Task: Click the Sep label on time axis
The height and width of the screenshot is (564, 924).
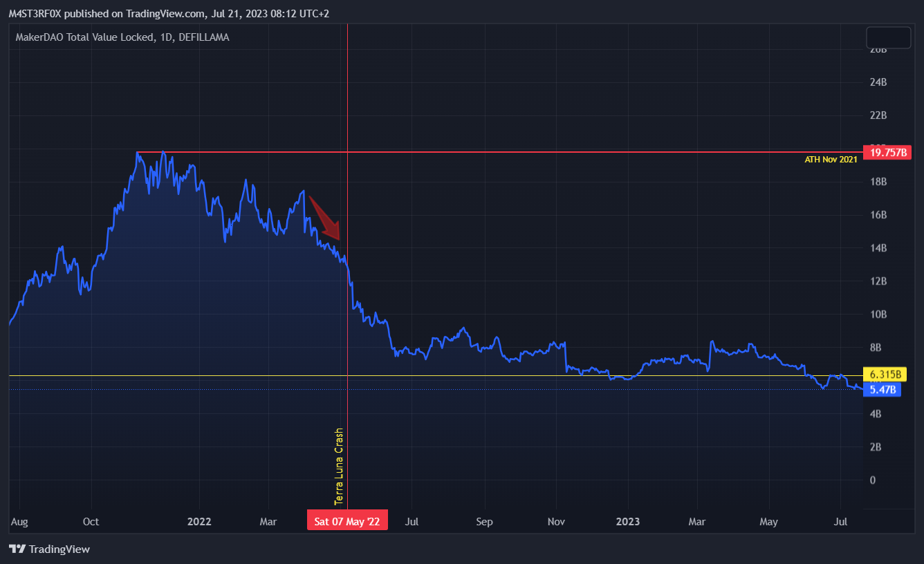Action: (x=485, y=522)
